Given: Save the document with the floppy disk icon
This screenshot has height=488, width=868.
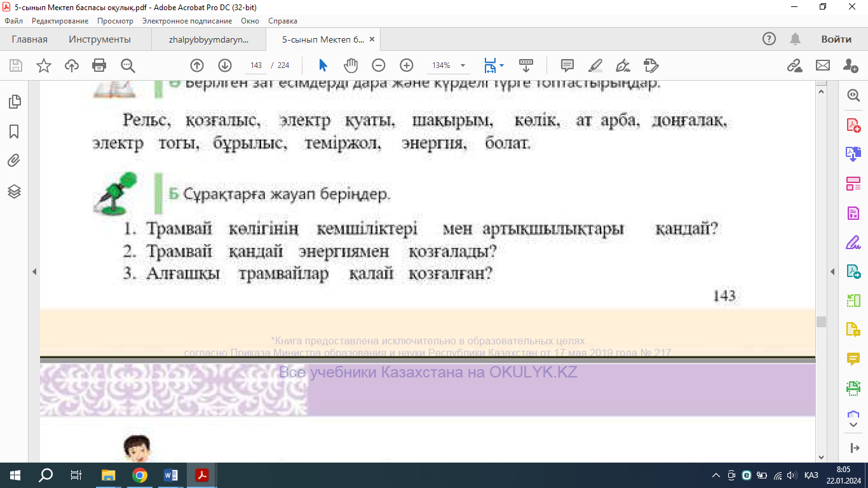Looking at the screenshot, I should 16,65.
